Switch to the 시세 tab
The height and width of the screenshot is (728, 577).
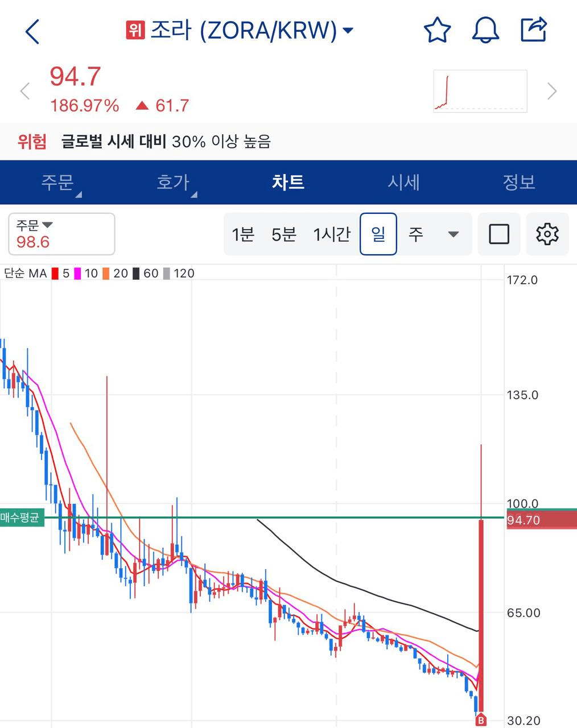(403, 182)
